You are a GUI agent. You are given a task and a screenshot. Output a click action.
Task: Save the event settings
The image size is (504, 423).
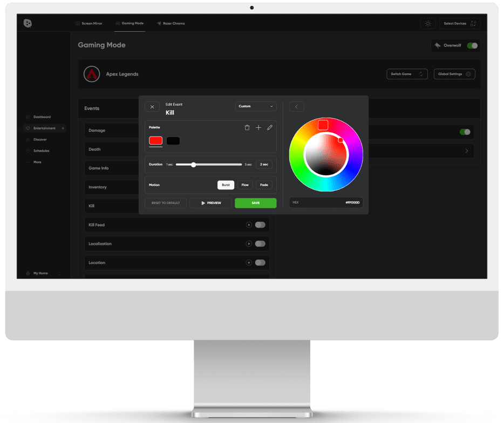point(256,203)
